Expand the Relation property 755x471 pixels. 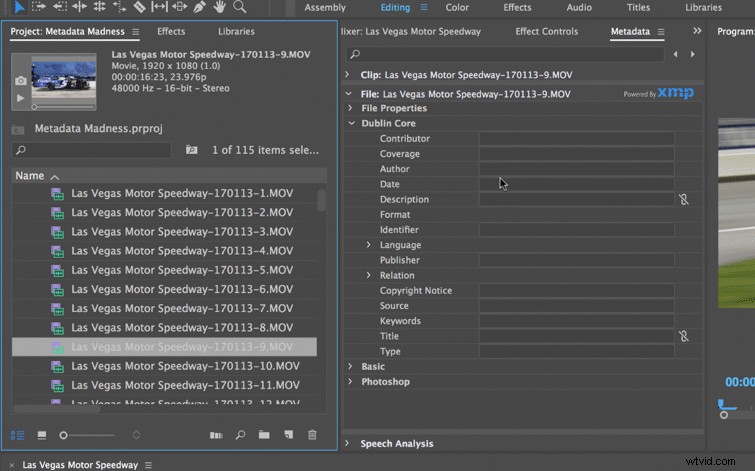click(x=368, y=275)
